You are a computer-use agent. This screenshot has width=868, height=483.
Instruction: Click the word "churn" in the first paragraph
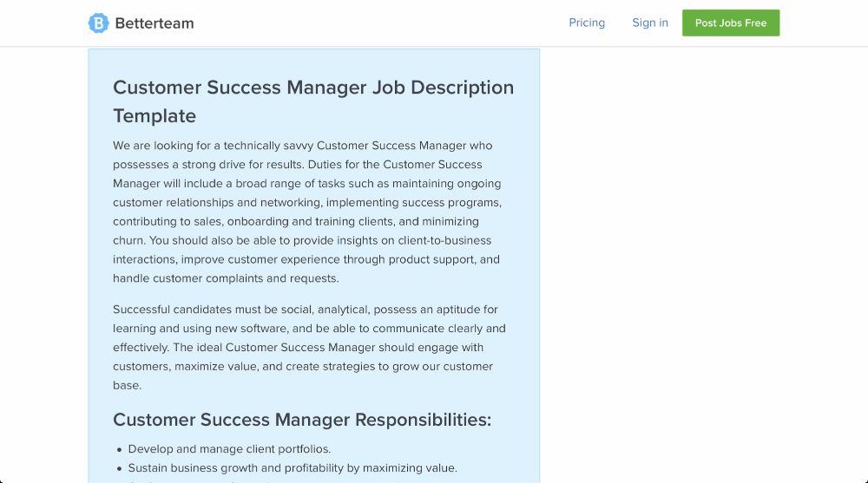(128, 241)
